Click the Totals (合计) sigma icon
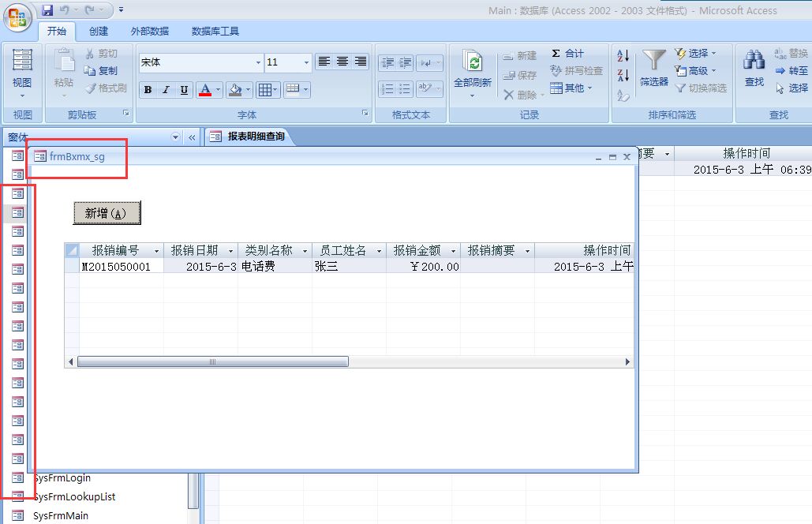Viewport: 812px width, 524px height. pyautogui.click(x=556, y=54)
